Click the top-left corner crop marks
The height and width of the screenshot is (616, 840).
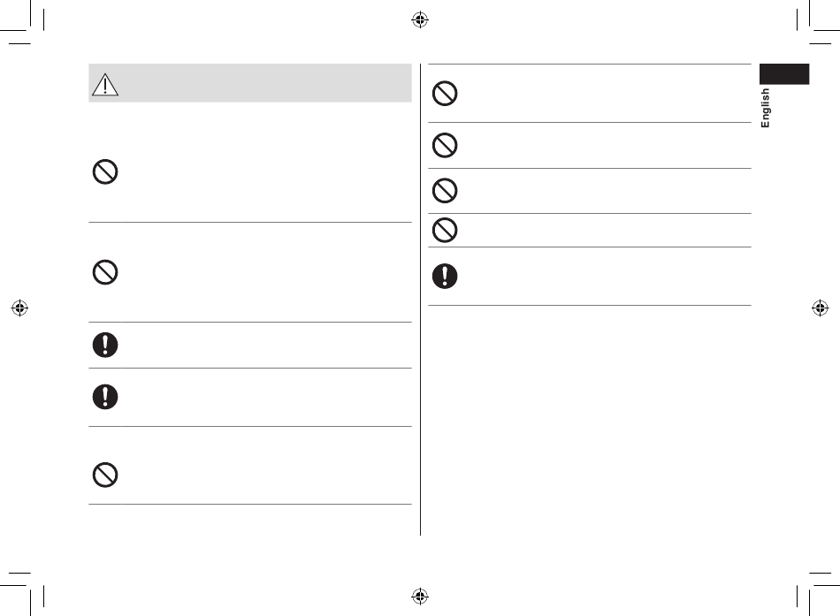click(22, 22)
